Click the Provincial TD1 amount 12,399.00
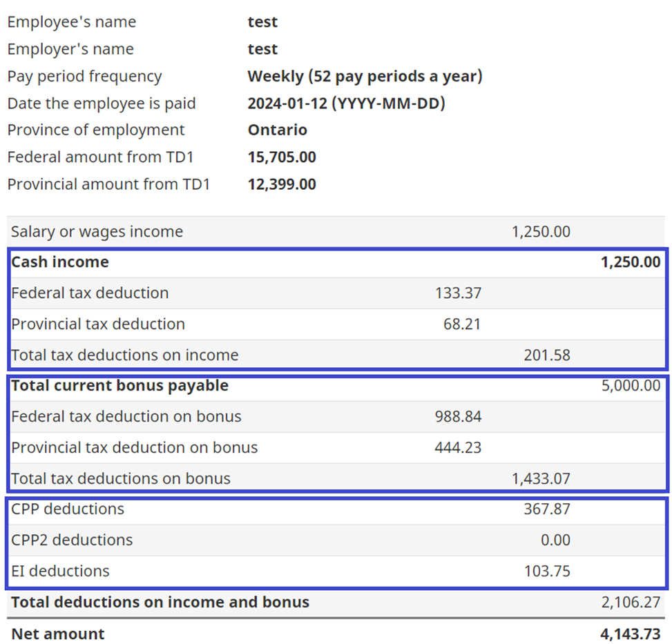Image resolution: width=672 pixels, height=644 pixels. (x=282, y=184)
